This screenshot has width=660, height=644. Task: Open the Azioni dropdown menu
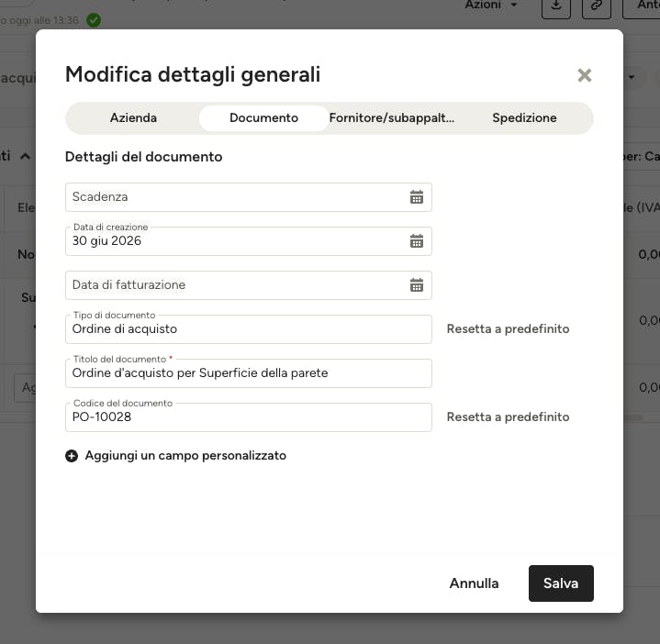491,6
